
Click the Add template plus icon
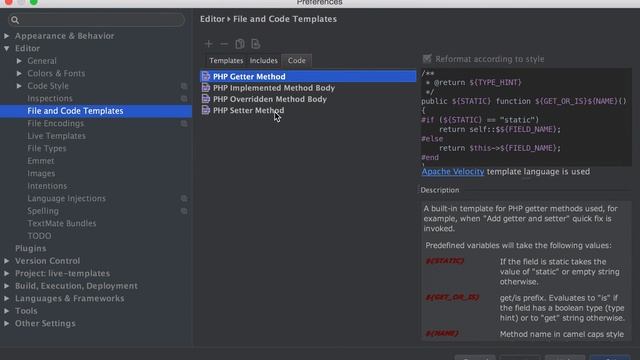(x=209, y=44)
